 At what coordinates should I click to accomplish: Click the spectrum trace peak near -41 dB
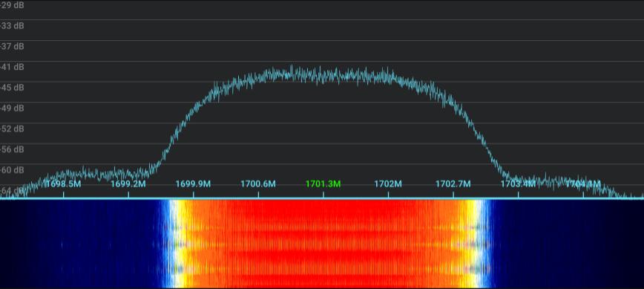(291, 68)
